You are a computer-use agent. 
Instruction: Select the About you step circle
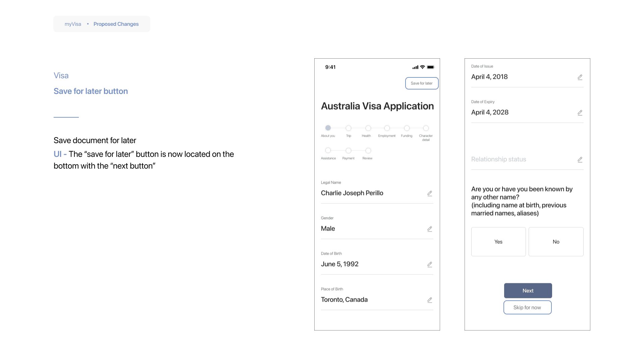click(328, 128)
